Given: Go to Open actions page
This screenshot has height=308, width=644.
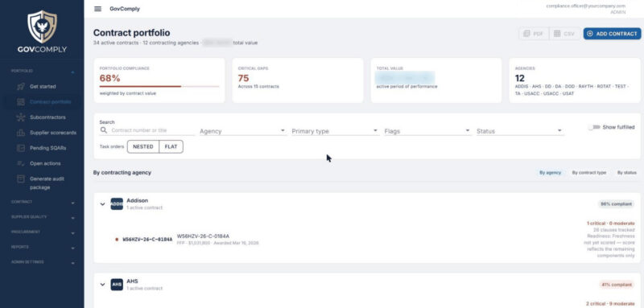Looking at the screenshot, I should (45, 163).
